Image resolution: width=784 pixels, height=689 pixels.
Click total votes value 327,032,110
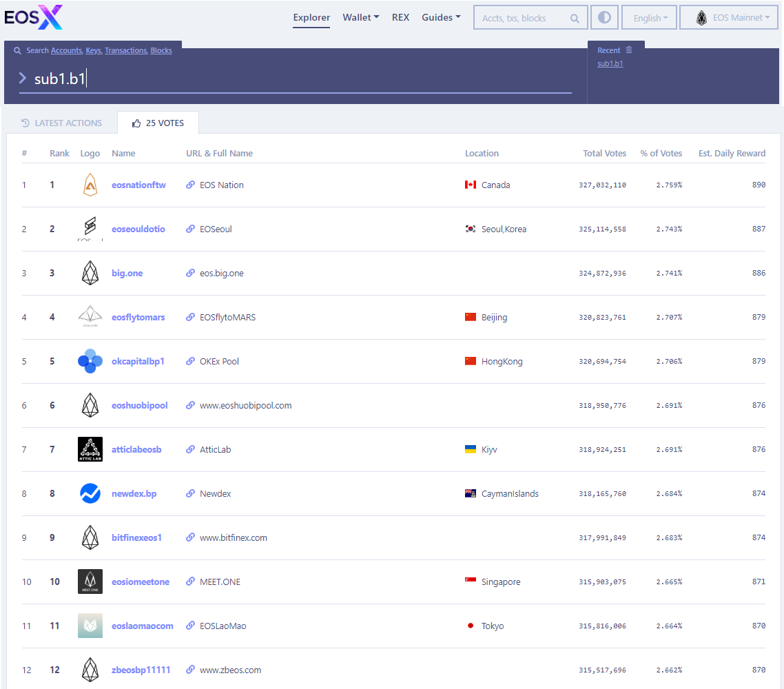(603, 185)
